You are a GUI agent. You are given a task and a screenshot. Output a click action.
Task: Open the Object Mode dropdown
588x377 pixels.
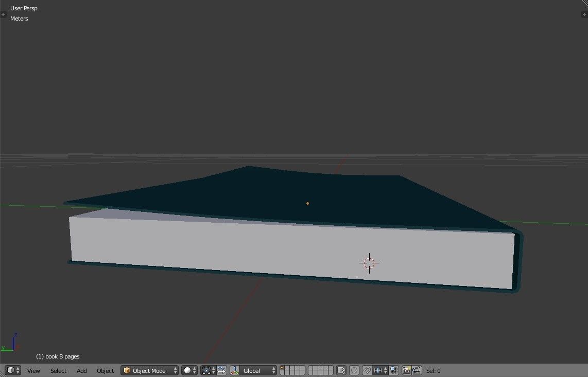[x=150, y=370]
